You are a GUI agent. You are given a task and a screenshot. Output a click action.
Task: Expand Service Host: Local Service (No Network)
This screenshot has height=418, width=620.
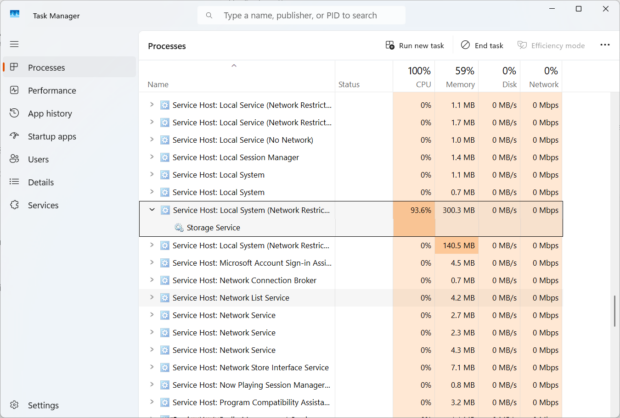(151, 140)
